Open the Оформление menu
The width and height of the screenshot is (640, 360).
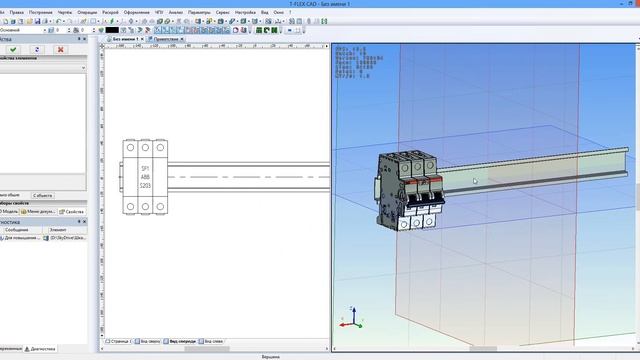pyautogui.click(x=136, y=13)
